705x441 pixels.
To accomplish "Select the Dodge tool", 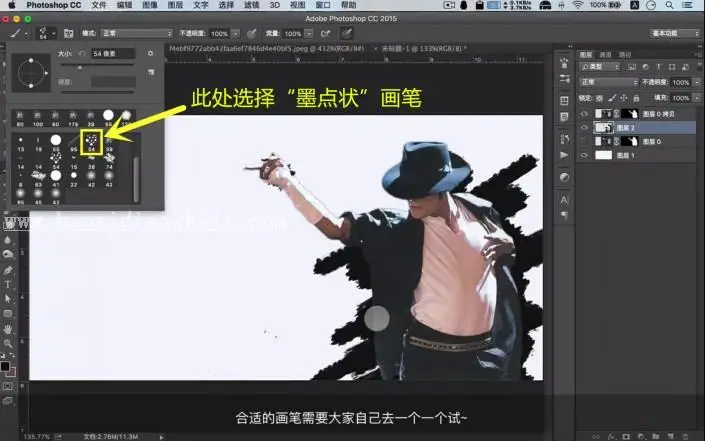I will click(8, 255).
